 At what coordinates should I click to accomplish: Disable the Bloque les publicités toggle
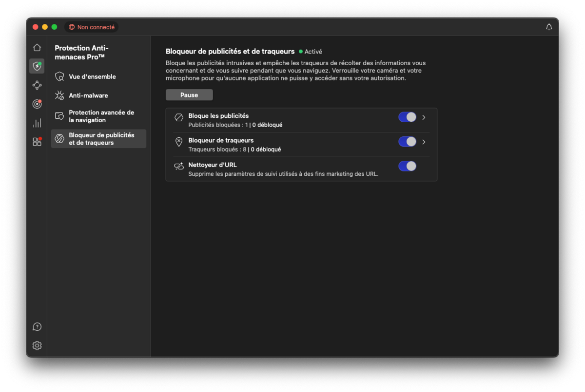click(x=407, y=117)
